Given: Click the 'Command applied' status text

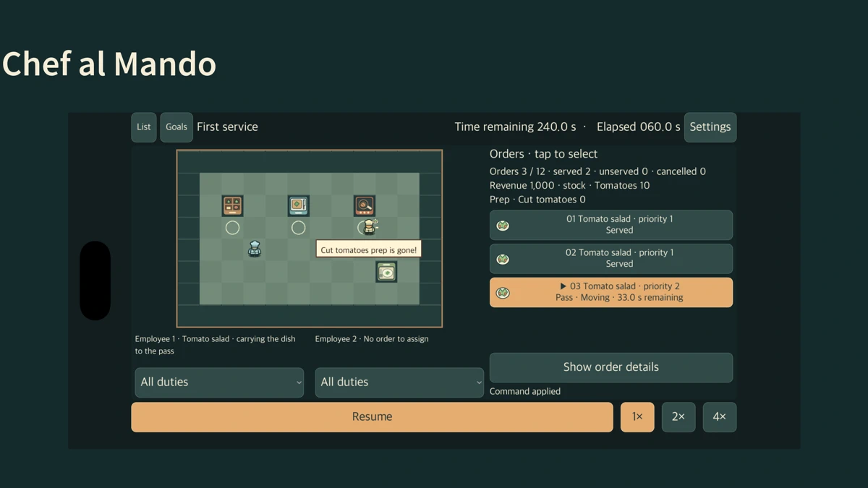Looking at the screenshot, I should pos(525,391).
